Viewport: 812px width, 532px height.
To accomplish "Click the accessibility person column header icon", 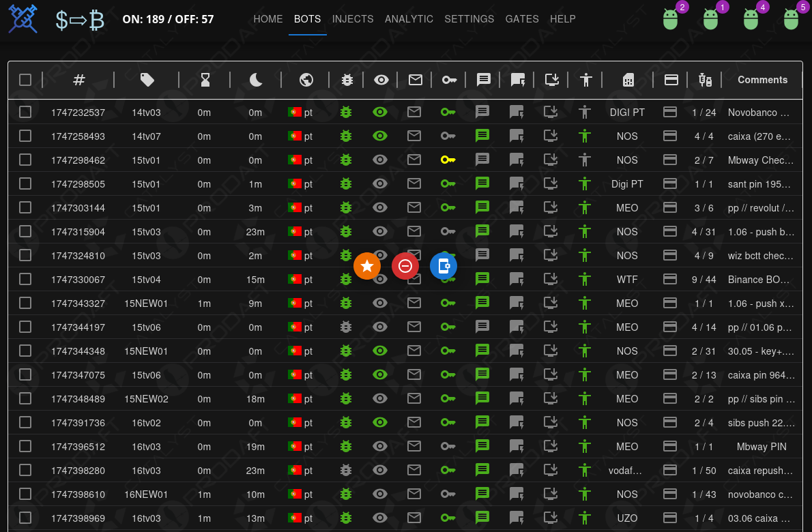I will click(x=585, y=80).
